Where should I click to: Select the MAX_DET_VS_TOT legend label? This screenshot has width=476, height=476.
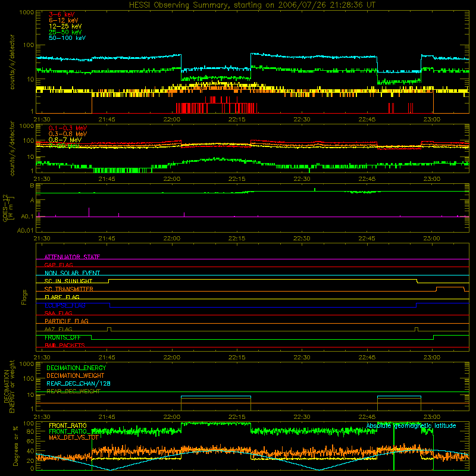(73, 437)
